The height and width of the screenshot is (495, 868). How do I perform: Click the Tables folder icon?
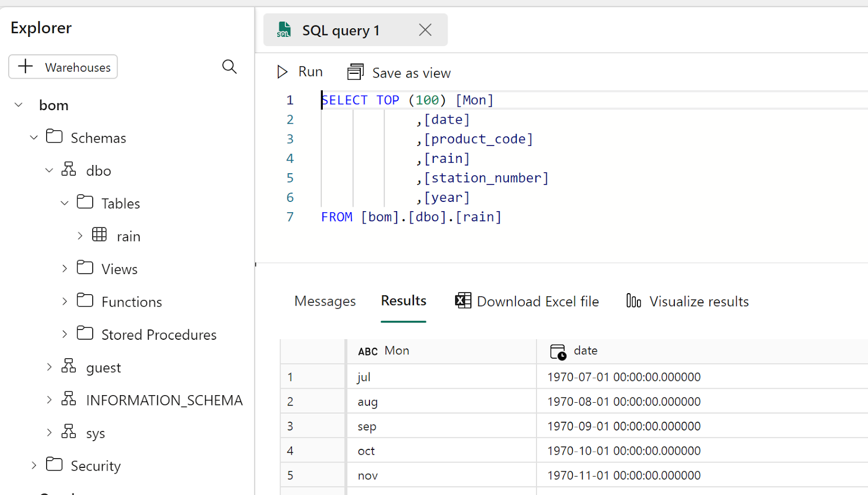coord(85,202)
